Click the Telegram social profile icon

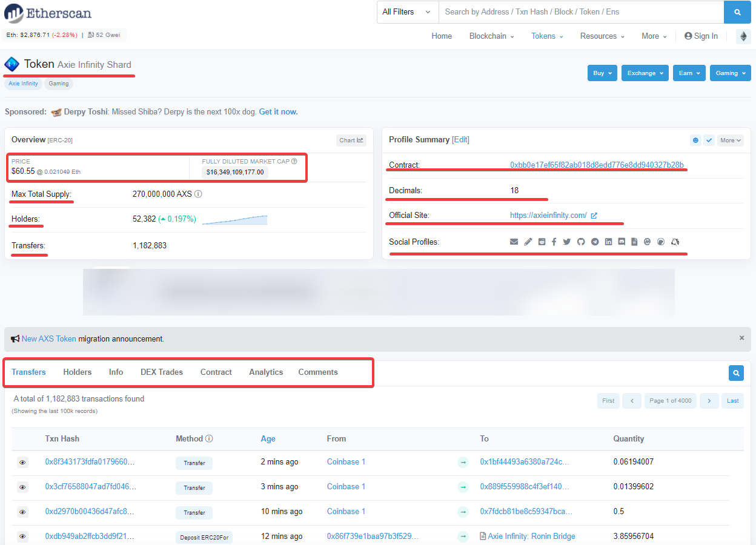(x=595, y=242)
